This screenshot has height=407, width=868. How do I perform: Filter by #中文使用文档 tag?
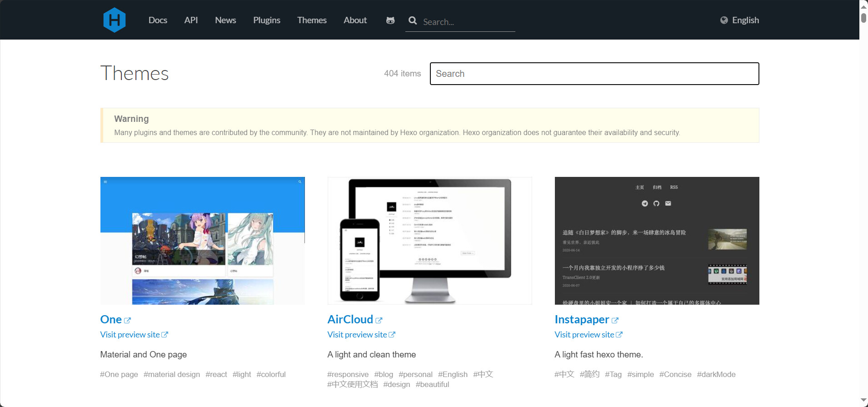coord(353,384)
